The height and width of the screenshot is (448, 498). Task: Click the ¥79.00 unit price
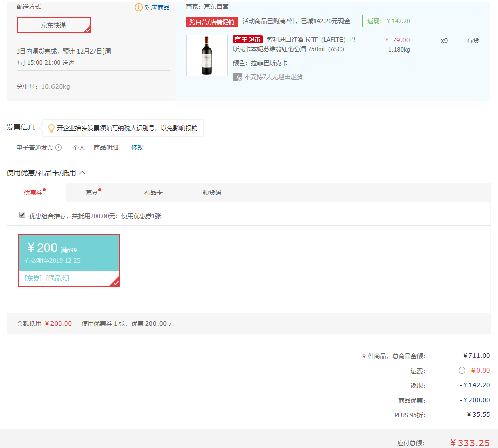397,40
